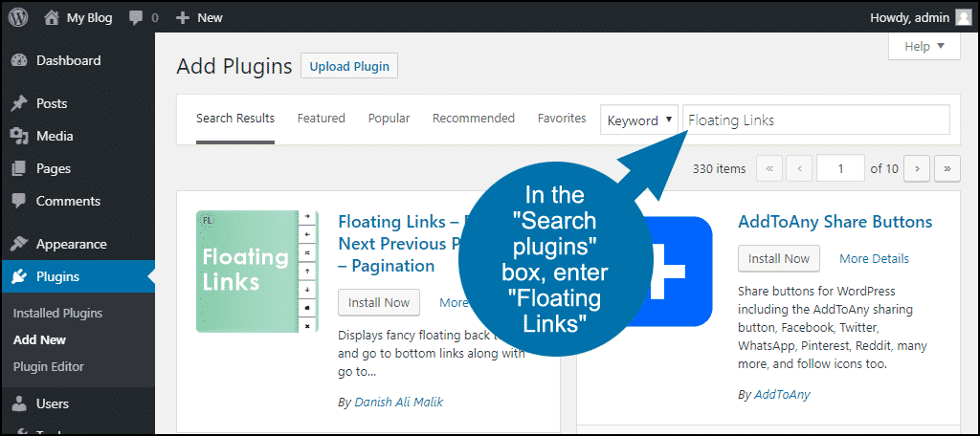Install AddToAny Share Buttons plugin

tap(779, 258)
